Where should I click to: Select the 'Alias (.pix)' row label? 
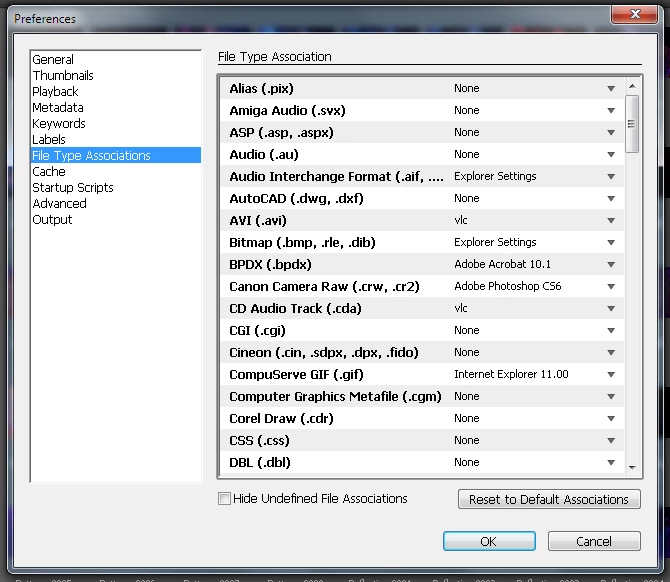(x=262, y=88)
